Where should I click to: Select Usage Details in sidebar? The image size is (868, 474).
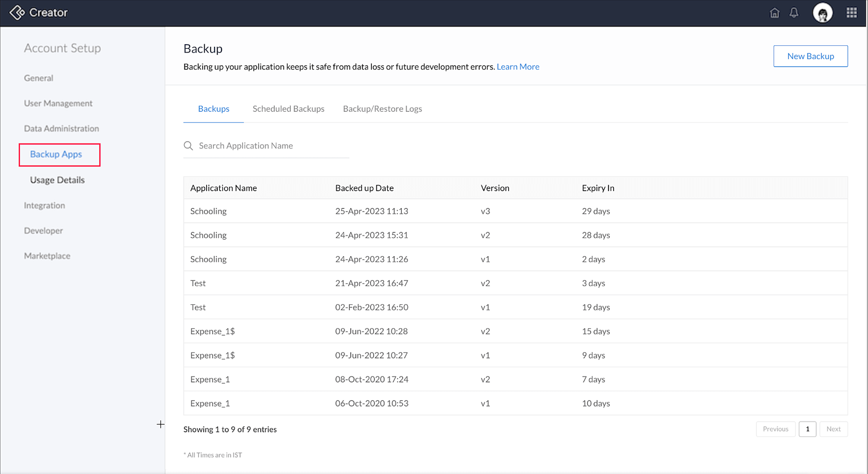(x=57, y=180)
